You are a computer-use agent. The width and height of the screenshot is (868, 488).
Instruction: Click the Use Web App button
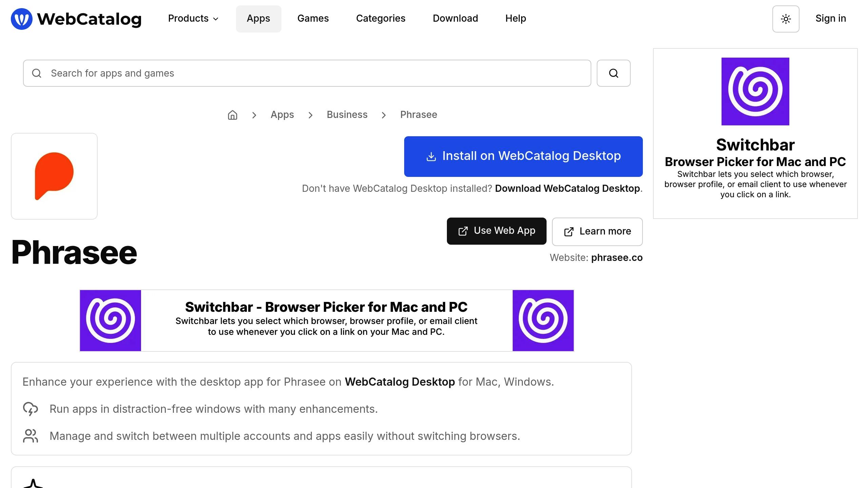496,231
